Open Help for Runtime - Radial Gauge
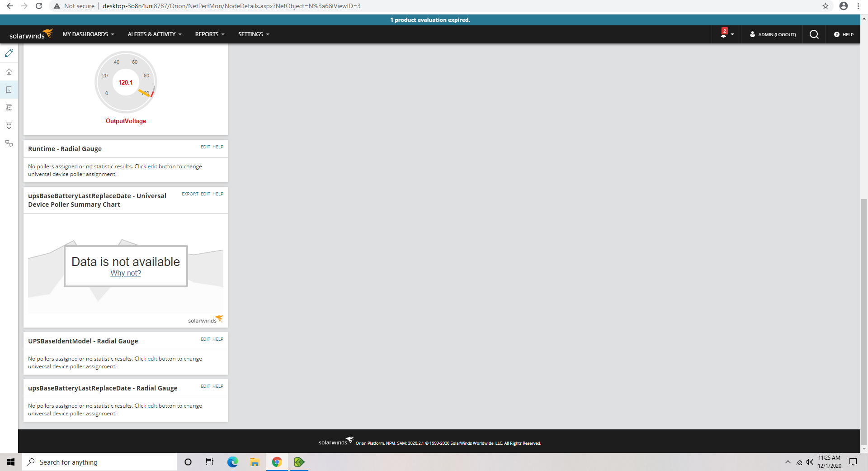This screenshot has height=471, width=868. pyautogui.click(x=218, y=147)
